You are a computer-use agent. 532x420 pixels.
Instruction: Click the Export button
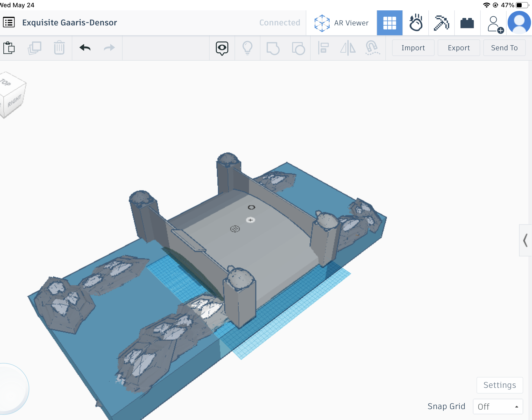459,48
